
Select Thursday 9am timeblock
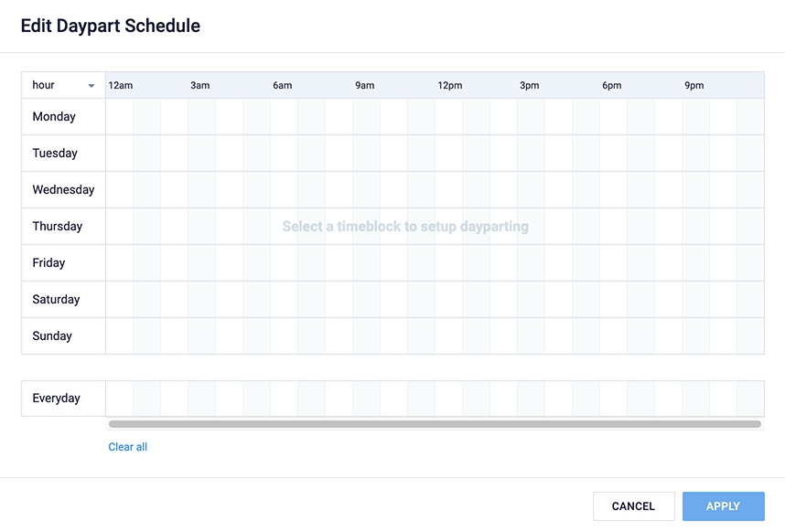(367, 227)
